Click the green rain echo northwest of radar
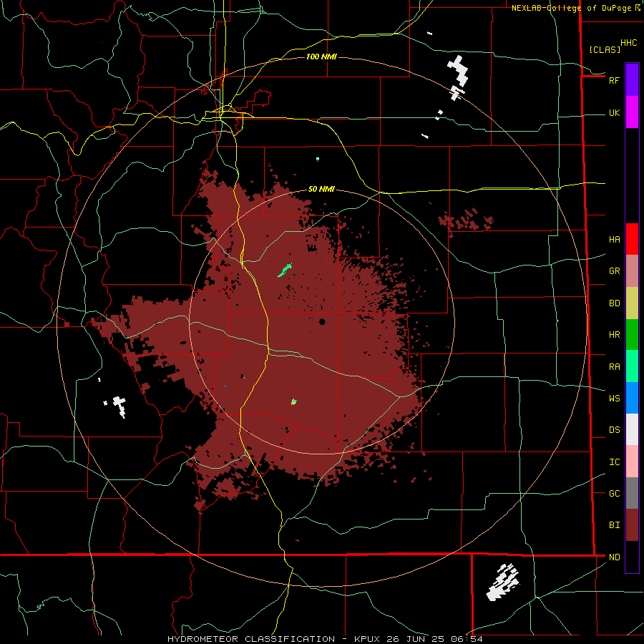 [285, 270]
